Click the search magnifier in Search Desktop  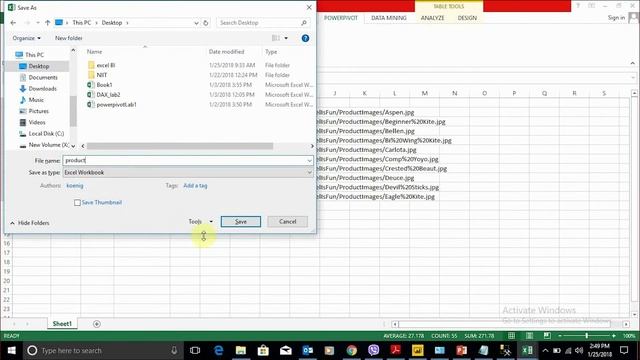click(x=304, y=23)
